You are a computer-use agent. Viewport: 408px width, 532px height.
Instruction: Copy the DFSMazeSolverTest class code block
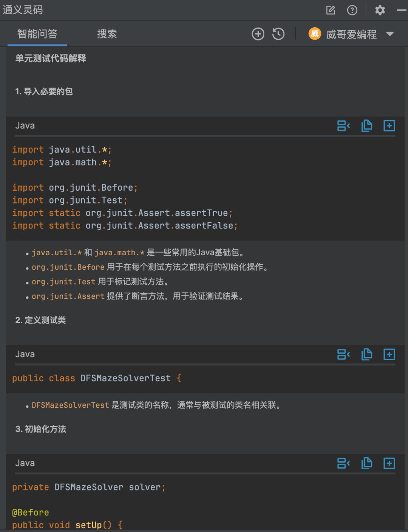click(366, 355)
